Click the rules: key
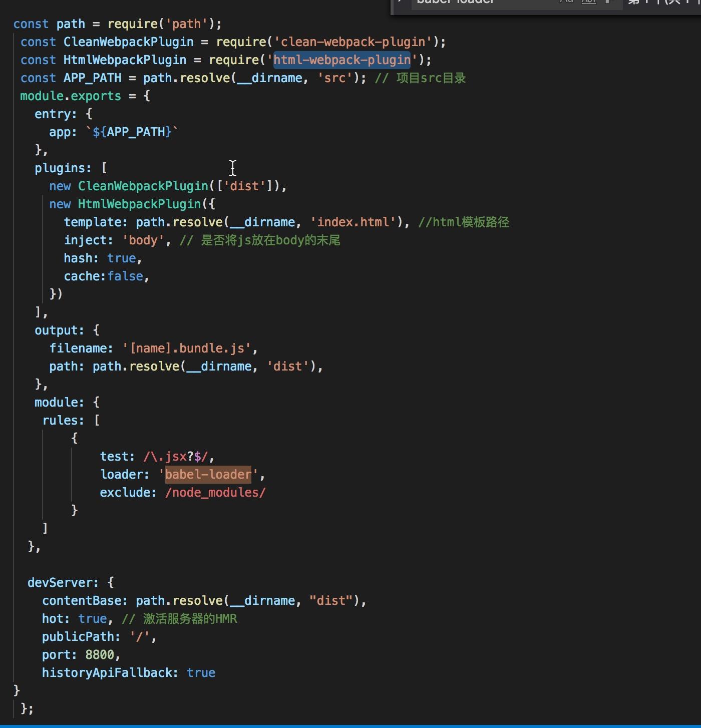Screen dimensions: 701x728 click(64, 421)
